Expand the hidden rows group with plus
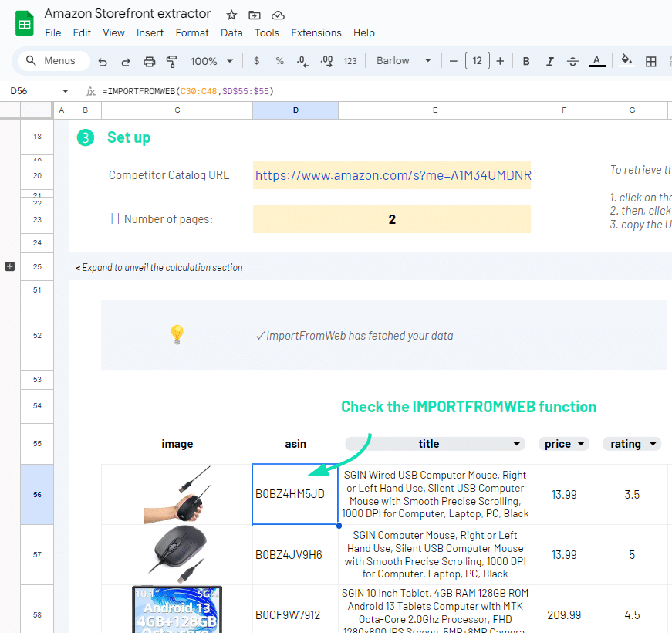 point(10,266)
